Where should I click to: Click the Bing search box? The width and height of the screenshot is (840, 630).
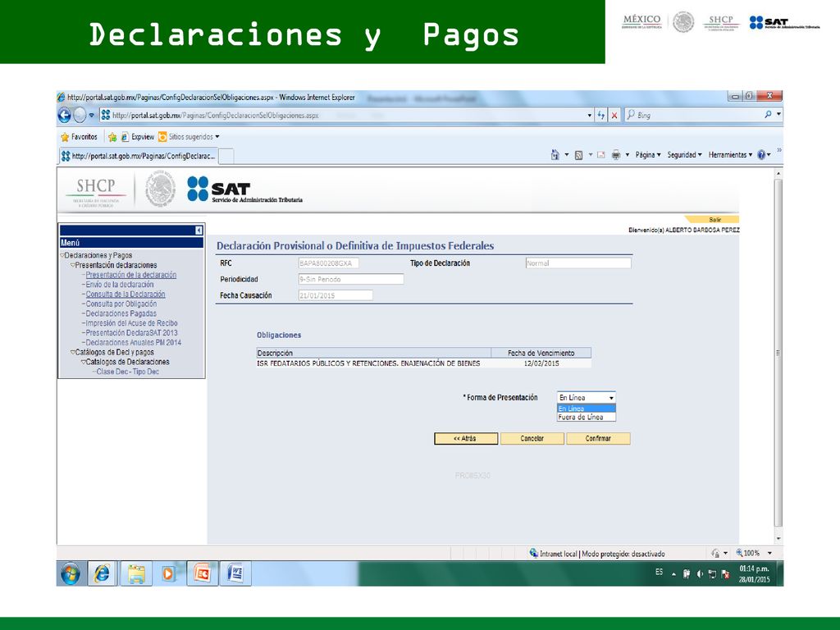click(694, 115)
